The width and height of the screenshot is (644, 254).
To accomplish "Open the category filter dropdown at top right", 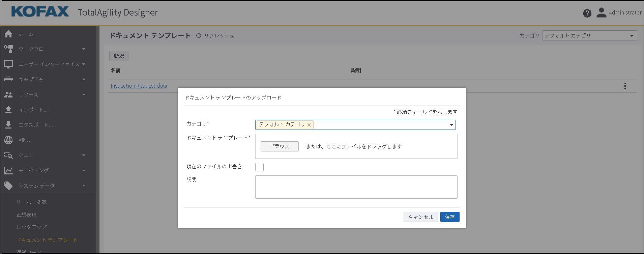I will pyautogui.click(x=632, y=36).
